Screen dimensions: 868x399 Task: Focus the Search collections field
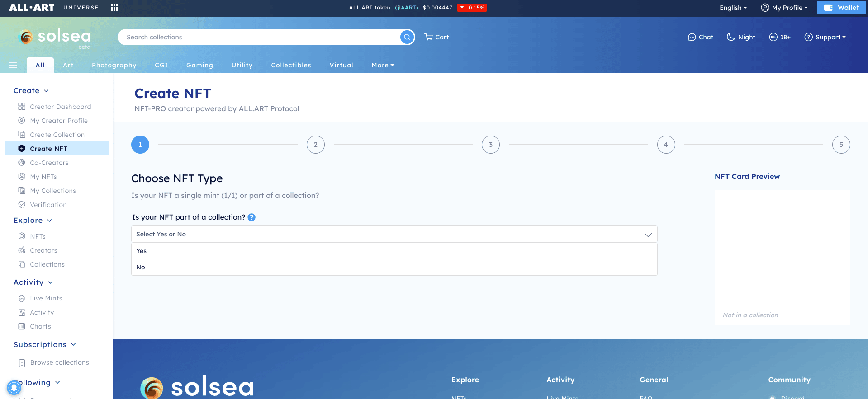pyautogui.click(x=259, y=37)
